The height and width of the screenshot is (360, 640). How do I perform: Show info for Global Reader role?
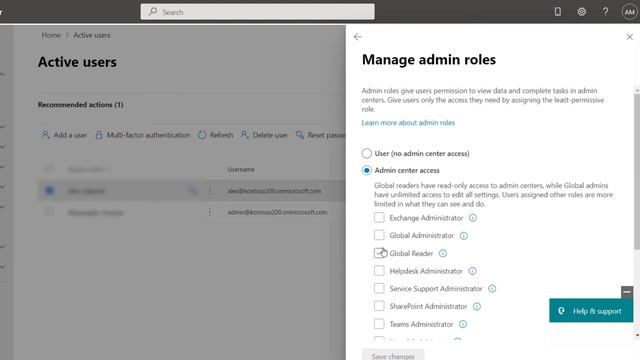[x=443, y=253]
